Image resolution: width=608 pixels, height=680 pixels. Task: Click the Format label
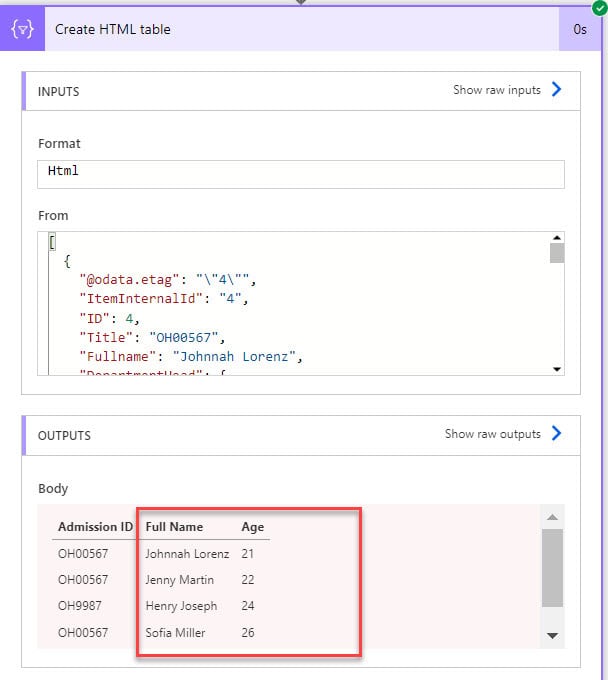pyautogui.click(x=59, y=144)
